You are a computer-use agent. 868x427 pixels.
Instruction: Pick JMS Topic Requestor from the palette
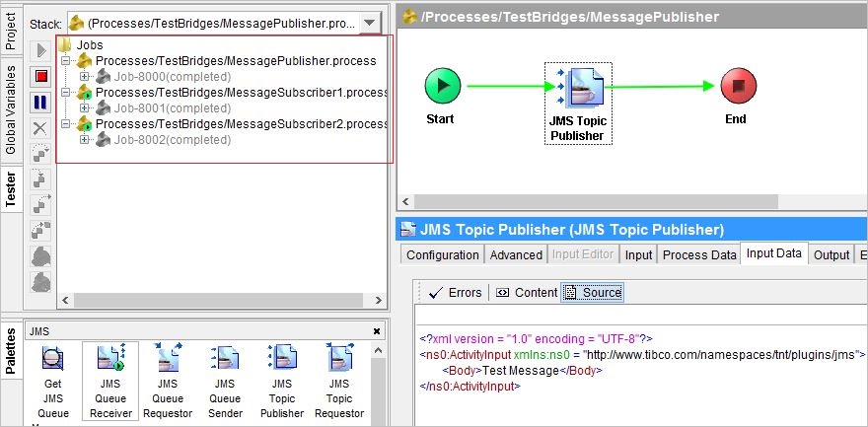338,357
